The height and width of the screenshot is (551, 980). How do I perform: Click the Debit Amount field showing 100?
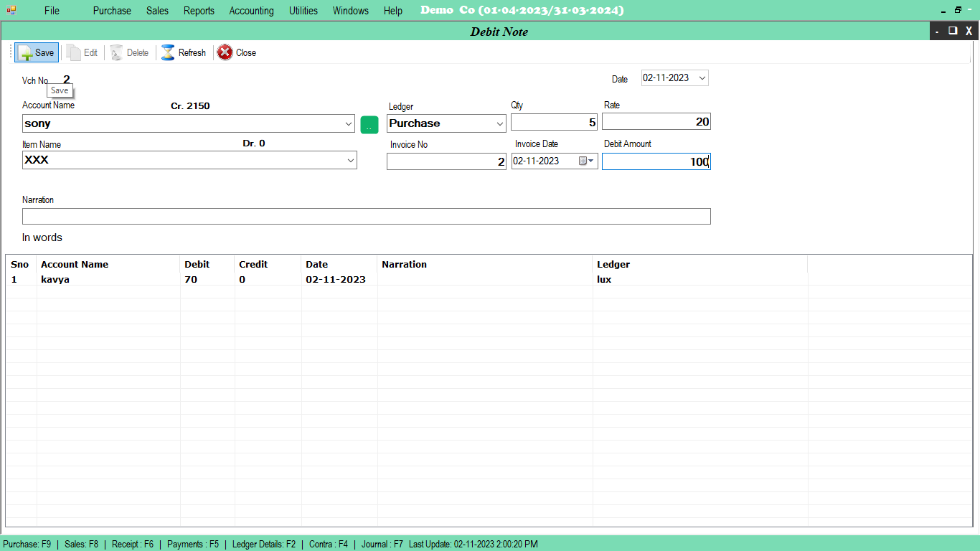point(655,161)
